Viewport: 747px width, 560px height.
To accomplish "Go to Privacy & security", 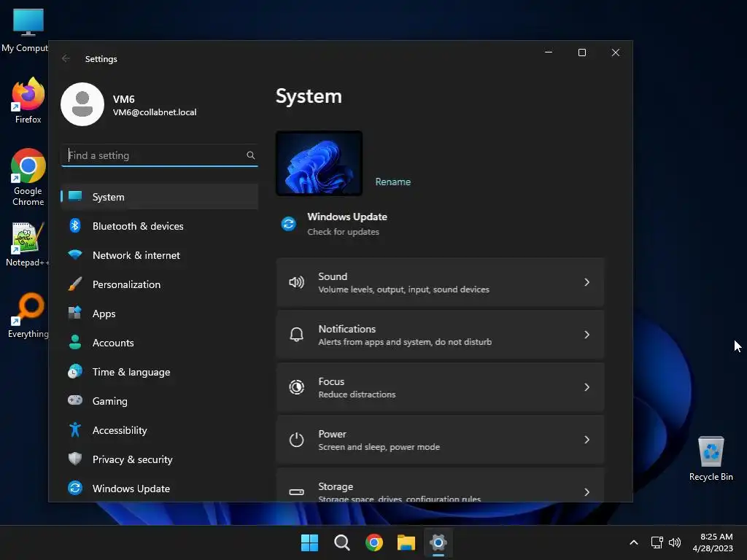I will 160,459.
